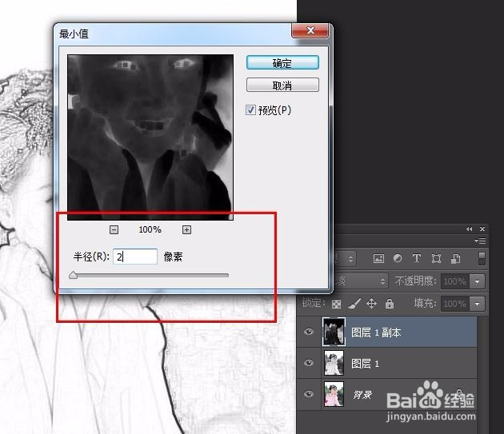Click the 背景 layer name

pyautogui.click(x=362, y=395)
